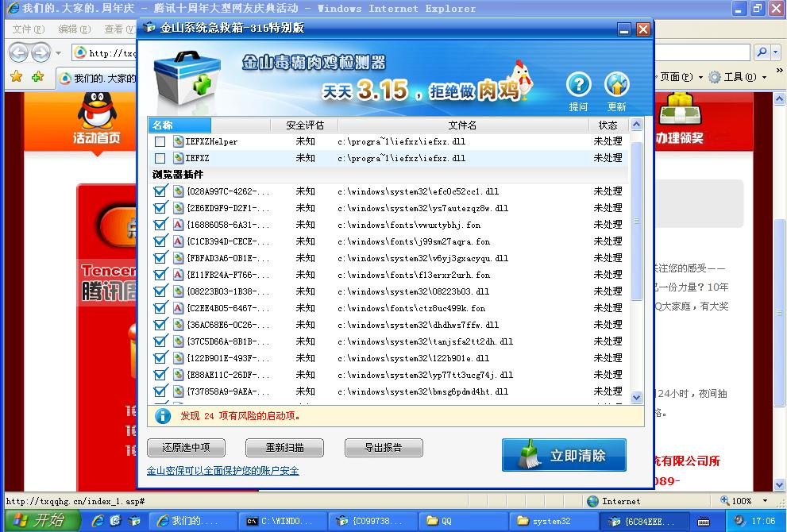The height and width of the screenshot is (532, 787).
Task: Click list scrollbar up arrow
Action: 636,125
